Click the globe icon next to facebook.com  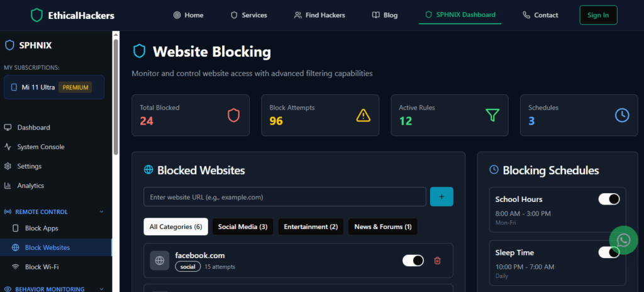(x=160, y=261)
